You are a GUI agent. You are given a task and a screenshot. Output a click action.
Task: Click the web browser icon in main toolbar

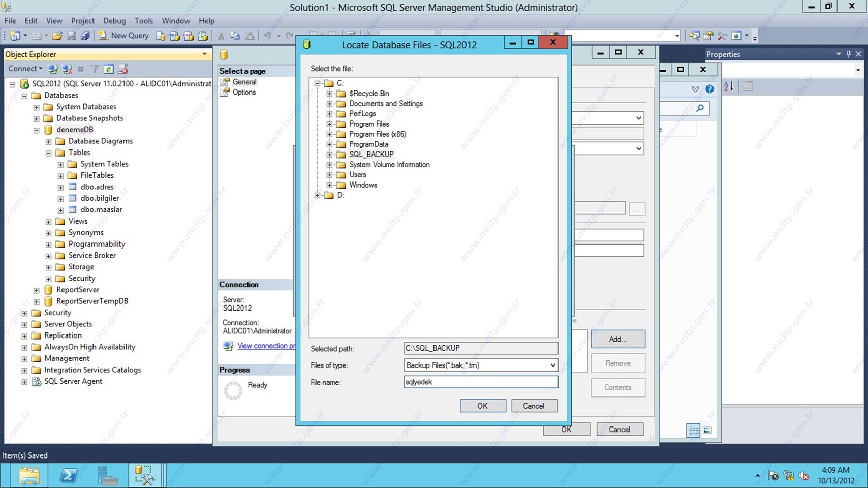click(736, 36)
